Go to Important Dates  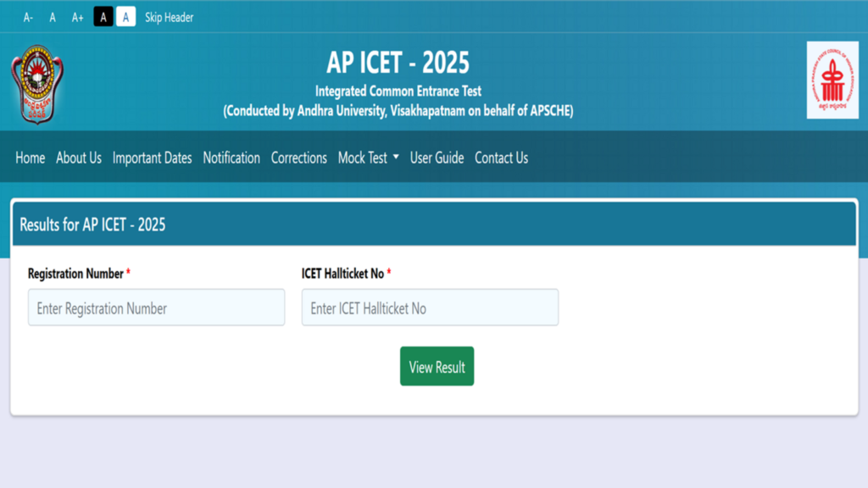153,158
